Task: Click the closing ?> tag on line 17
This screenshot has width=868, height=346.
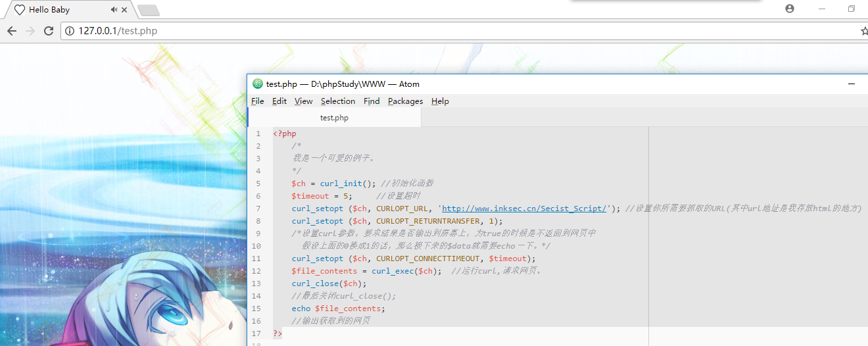Action: (277, 334)
